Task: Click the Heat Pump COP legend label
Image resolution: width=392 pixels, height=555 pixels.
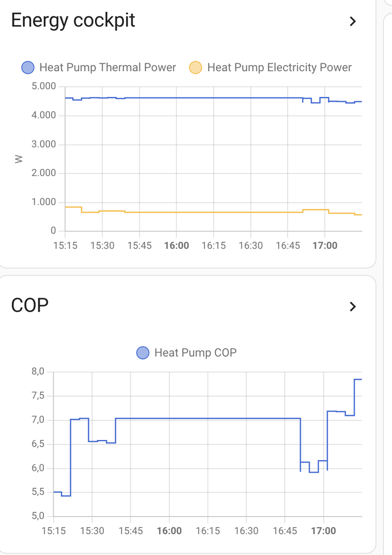Action: pos(195,353)
